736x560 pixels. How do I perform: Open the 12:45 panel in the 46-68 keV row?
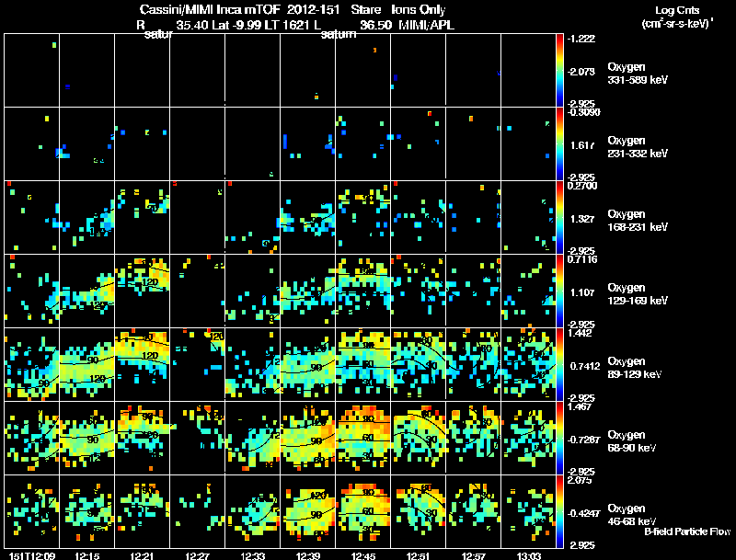click(362, 511)
